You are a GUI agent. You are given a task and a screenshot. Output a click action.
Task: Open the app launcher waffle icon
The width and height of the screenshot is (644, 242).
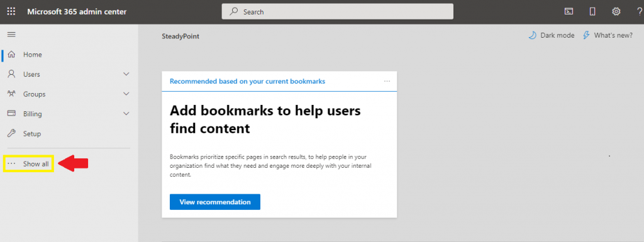11,11
